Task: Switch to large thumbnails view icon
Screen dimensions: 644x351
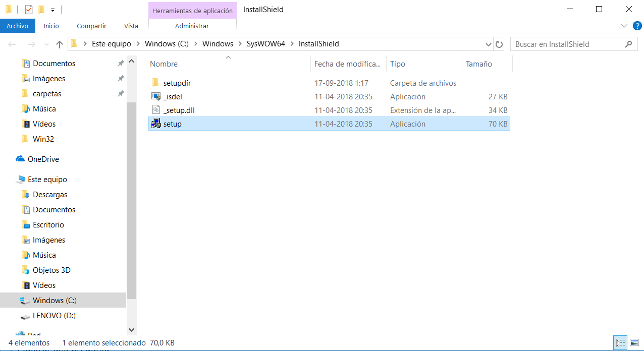Action: 634,342
